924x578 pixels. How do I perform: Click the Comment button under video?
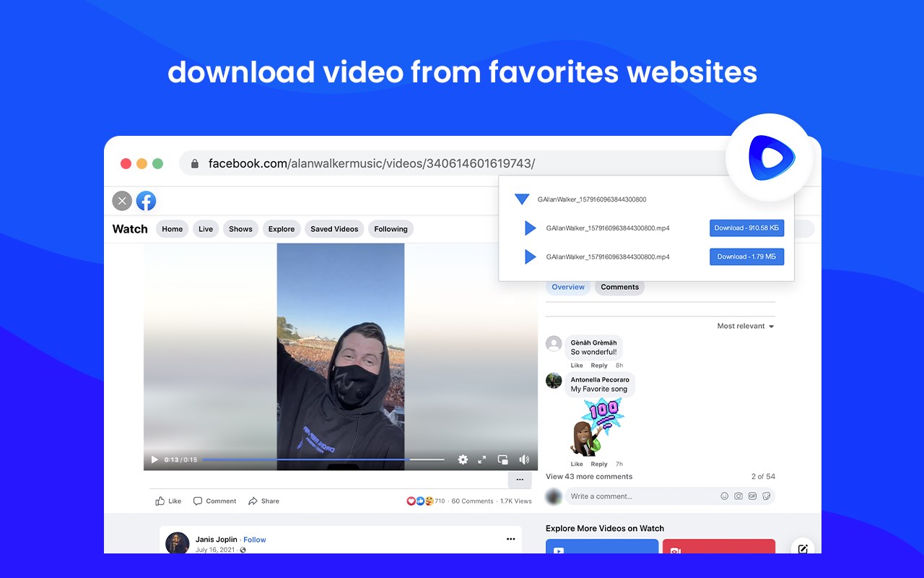214,501
